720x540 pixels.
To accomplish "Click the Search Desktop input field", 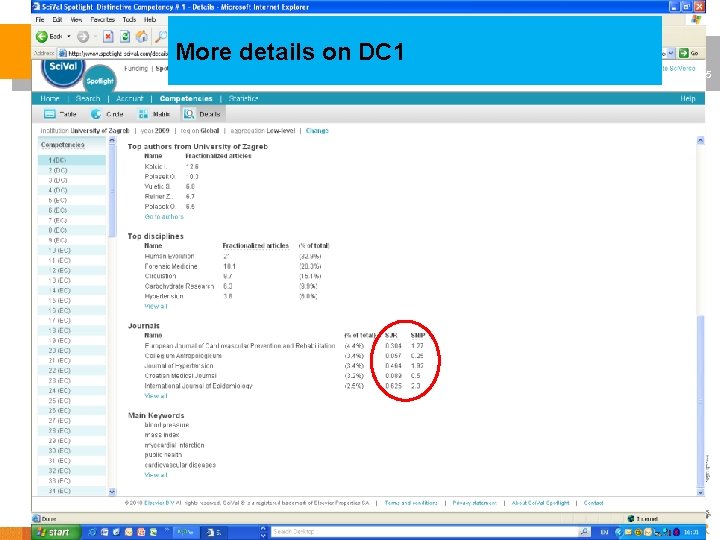I will click(423, 531).
